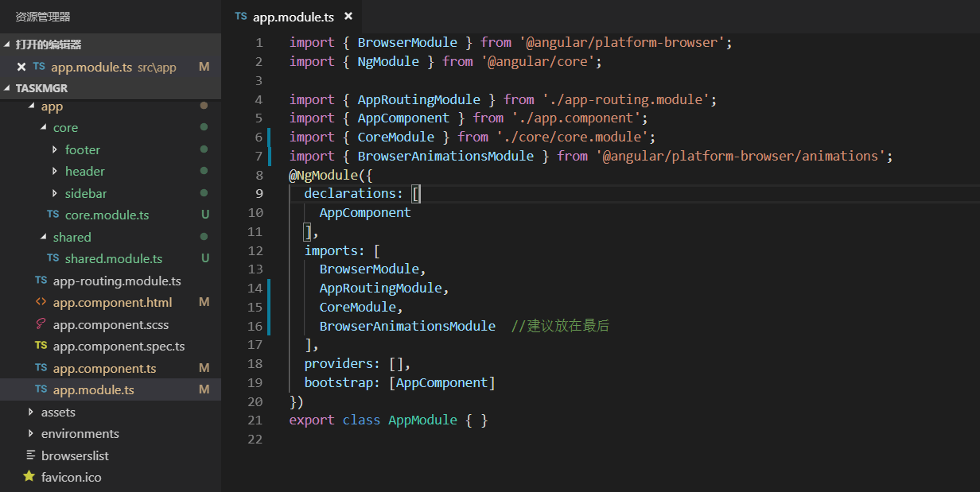Expand the header folder
Screen dimensions: 980x492
click(x=55, y=171)
